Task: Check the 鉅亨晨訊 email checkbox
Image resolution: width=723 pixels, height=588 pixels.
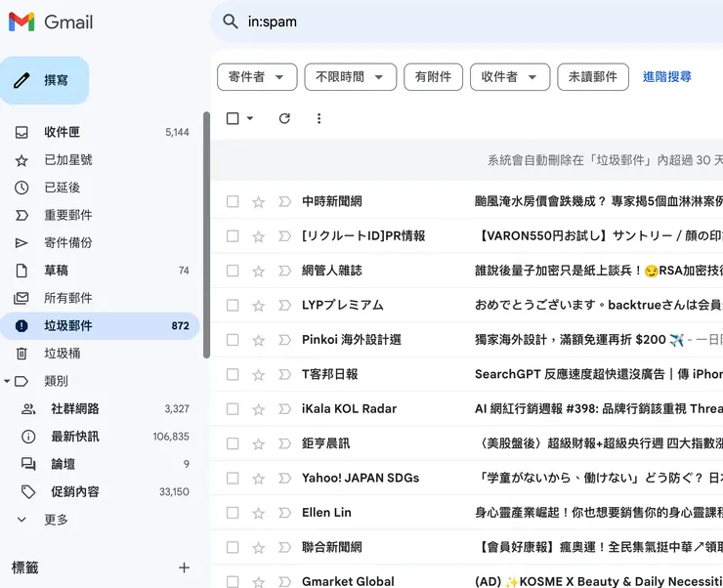Action: click(233, 443)
